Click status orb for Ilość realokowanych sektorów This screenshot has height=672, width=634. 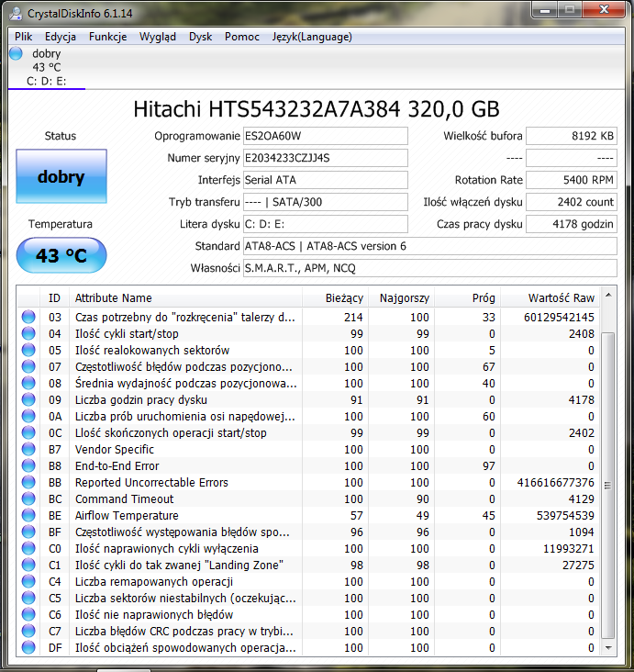pos(28,350)
